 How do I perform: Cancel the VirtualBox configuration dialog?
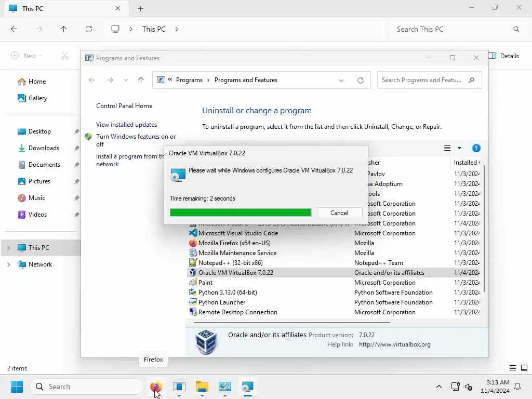(x=339, y=212)
